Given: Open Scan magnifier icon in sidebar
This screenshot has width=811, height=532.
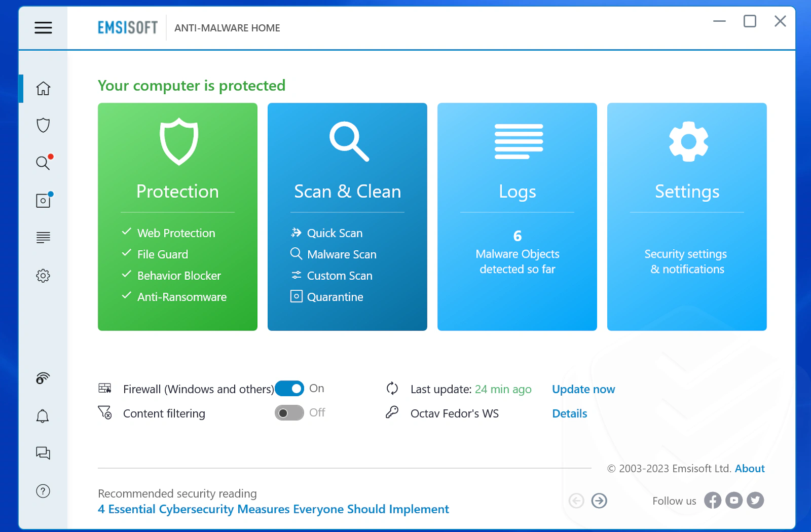Looking at the screenshot, I should coord(43,162).
